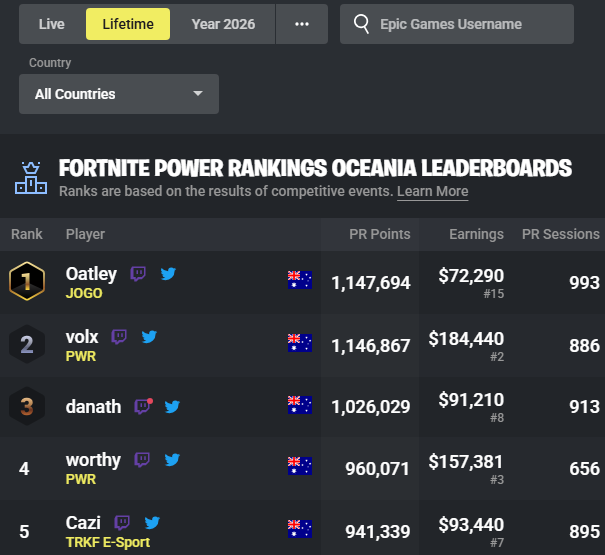This screenshot has width=605, height=555.
Task: Click worthy's 960,071 PR points
Action: pyautogui.click(x=377, y=469)
